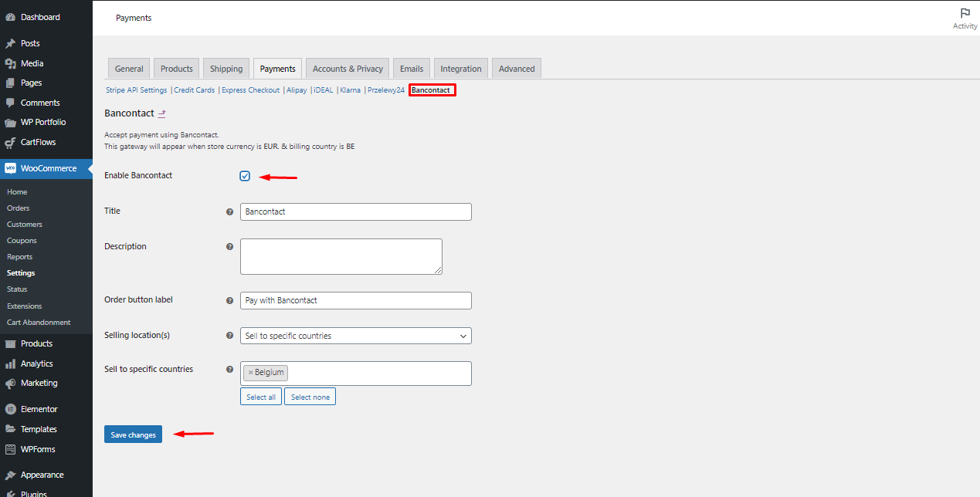The width and height of the screenshot is (980, 497).
Task: Open WooCommerce Customers submenu item
Action: tap(25, 225)
